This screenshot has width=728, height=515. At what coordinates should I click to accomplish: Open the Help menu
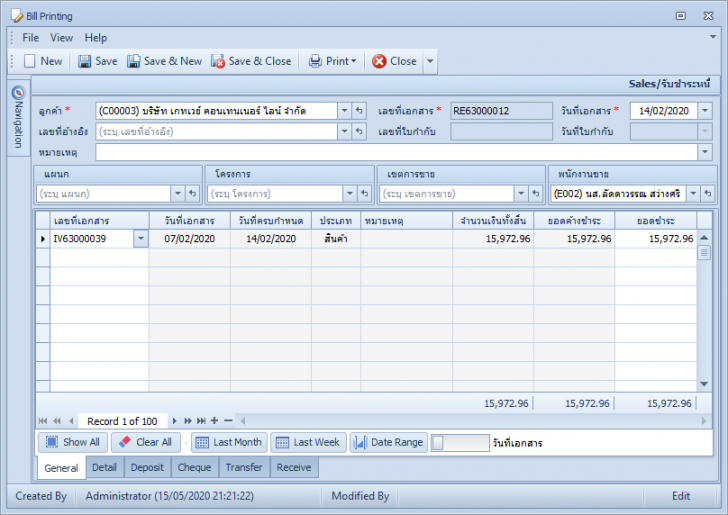[x=96, y=38]
